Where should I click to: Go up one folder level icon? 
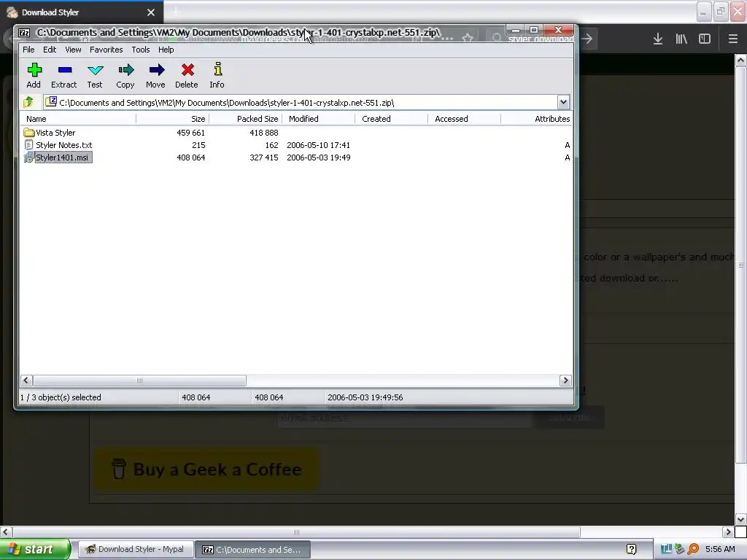point(28,101)
